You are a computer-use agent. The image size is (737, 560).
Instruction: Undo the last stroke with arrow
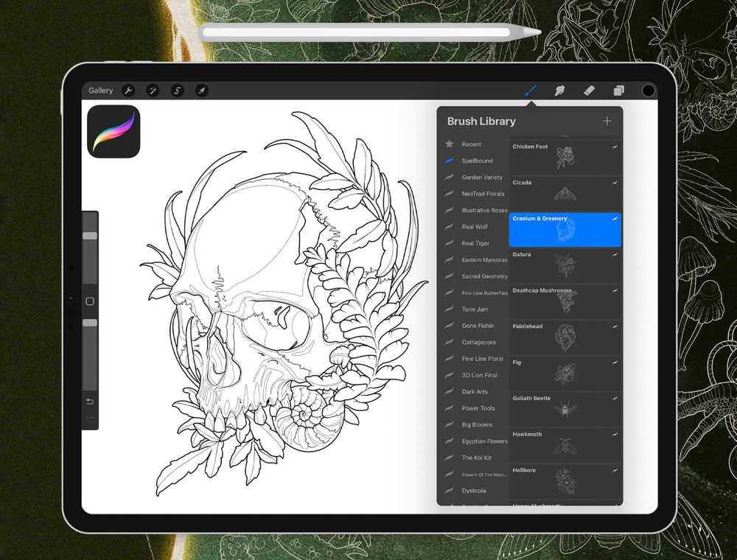[90, 402]
